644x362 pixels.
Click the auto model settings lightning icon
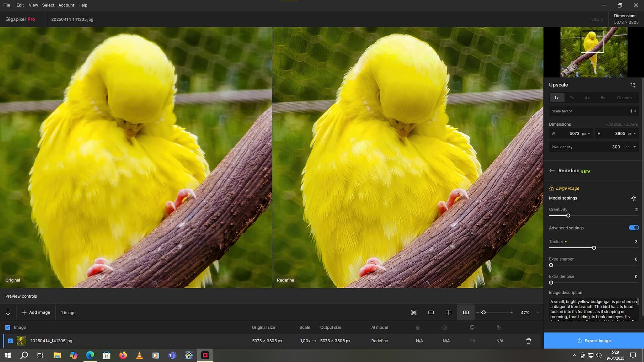point(634,198)
